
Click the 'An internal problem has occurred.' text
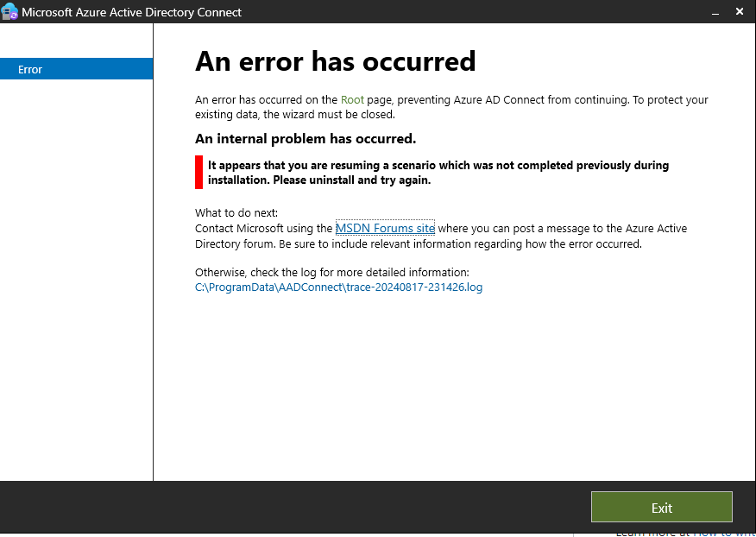click(306, 139)
